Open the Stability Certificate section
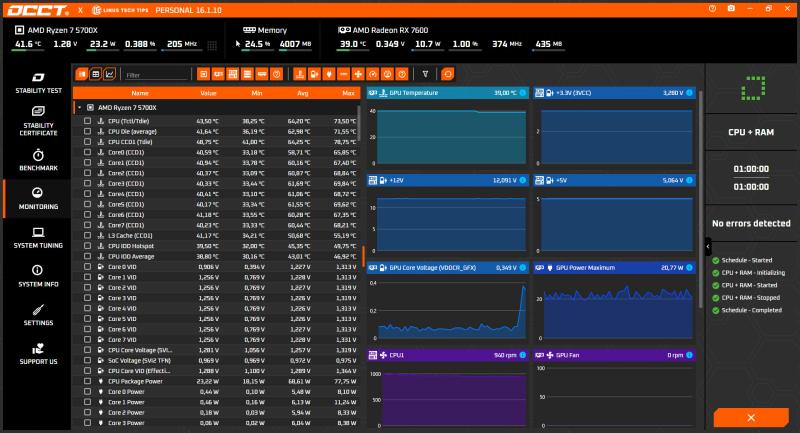This screenshot has height=433, width=800. click(38, 121)
